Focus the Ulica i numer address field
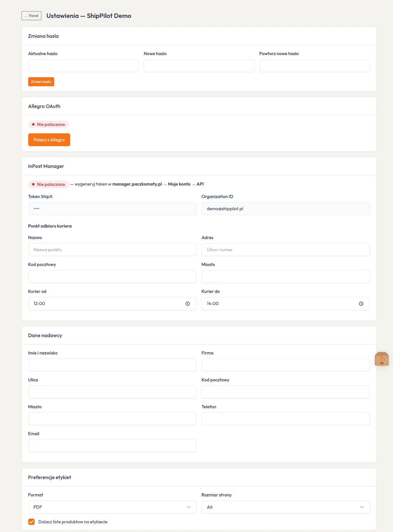This screenshot has width=393, height=532. pos(286,250)
